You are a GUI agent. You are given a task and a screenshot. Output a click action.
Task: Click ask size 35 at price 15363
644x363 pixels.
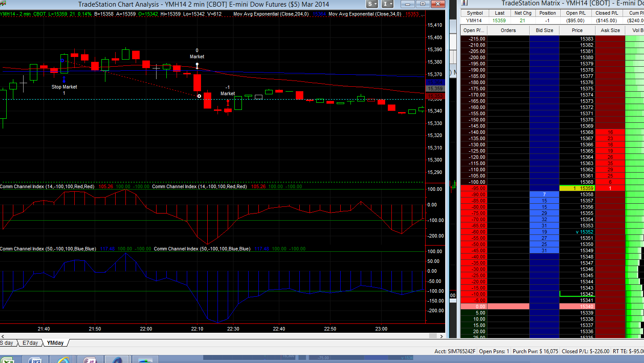[x=610, y=163]
